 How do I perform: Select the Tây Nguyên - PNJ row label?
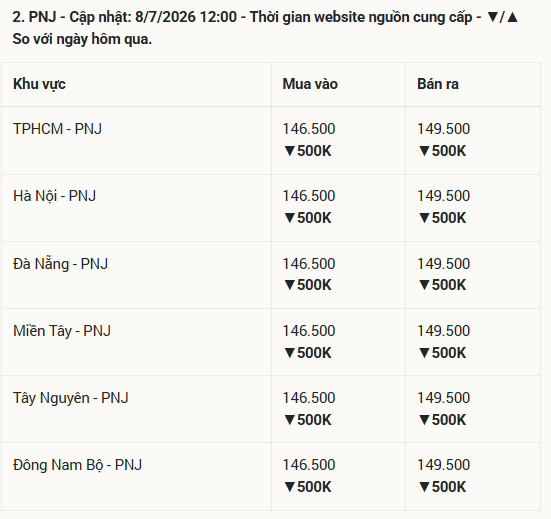coord(71,398)
